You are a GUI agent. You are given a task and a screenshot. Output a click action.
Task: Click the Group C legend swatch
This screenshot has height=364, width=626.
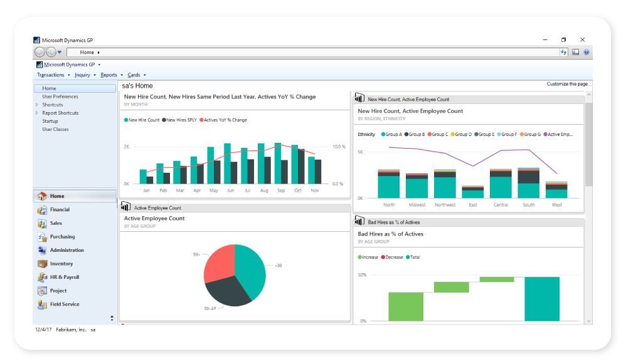tap(430, 134)
